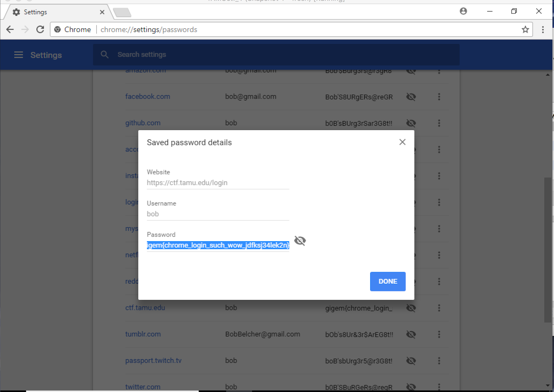The height and width of the screenshot is (392, 554).
Task: Toggle password visibility for ctf.tamu.edu
Action: click(x=411, y=308)
